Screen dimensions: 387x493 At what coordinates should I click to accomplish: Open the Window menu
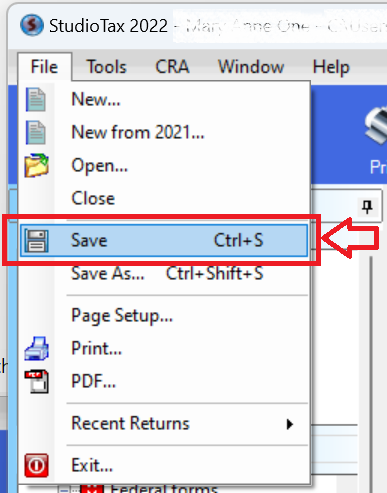point(251,67)
